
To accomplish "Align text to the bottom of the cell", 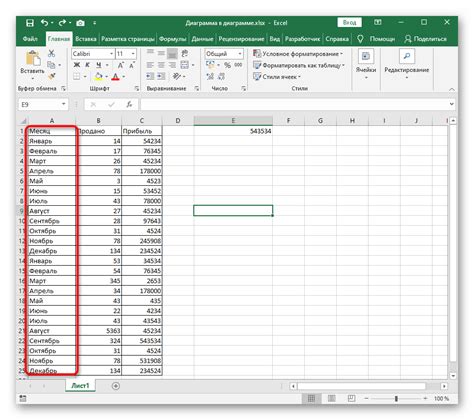I will [172, 53].
